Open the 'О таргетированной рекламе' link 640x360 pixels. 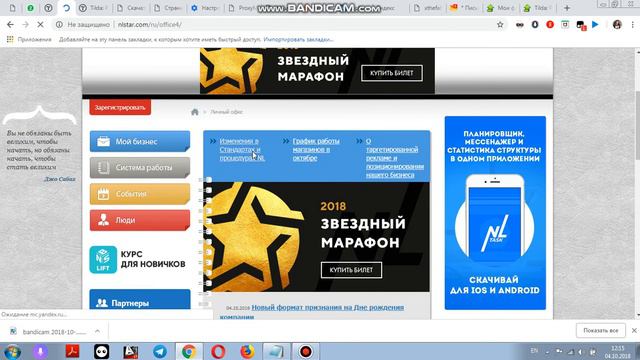point(395,158)
